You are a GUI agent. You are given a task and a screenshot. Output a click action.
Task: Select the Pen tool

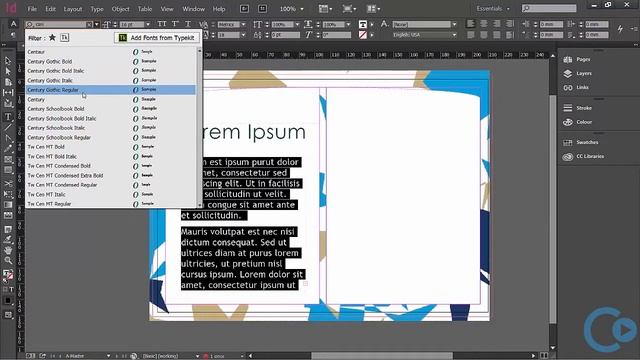[8, 138]
